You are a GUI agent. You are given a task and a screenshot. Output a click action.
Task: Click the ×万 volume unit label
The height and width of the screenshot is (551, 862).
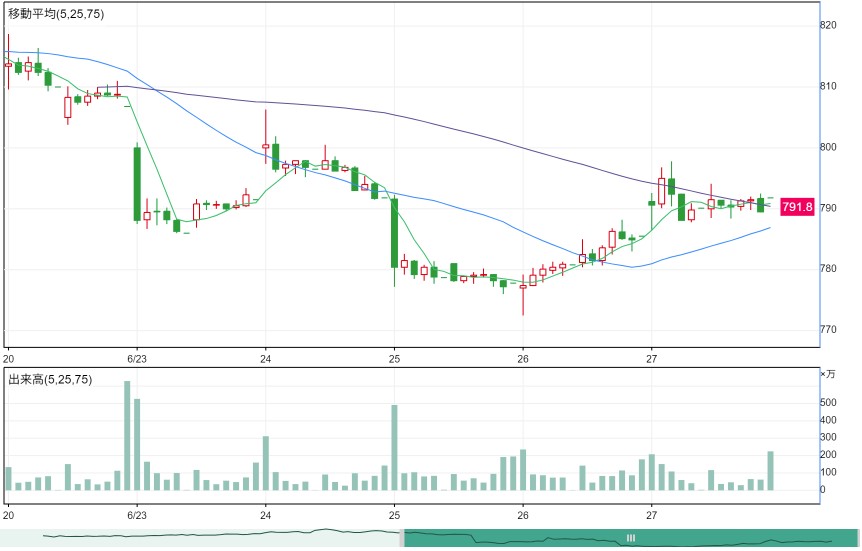coord(828,374)
